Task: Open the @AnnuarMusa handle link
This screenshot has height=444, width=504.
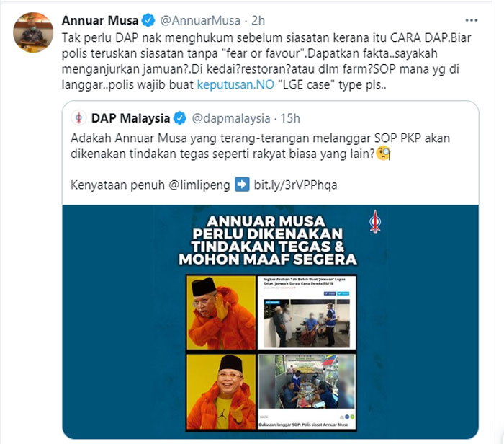Action: [x=200, y=21]
